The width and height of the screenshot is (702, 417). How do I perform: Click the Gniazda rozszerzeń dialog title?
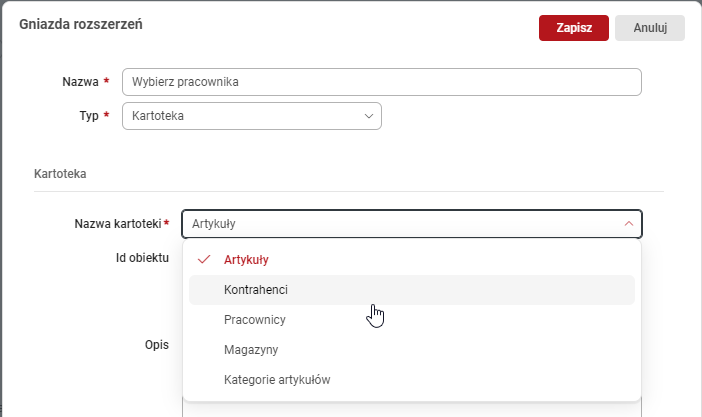point(80,25)
